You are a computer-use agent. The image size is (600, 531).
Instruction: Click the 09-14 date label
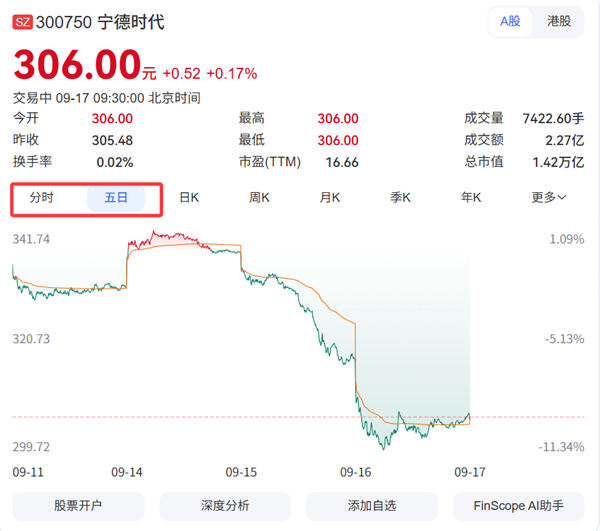(127, 472)
